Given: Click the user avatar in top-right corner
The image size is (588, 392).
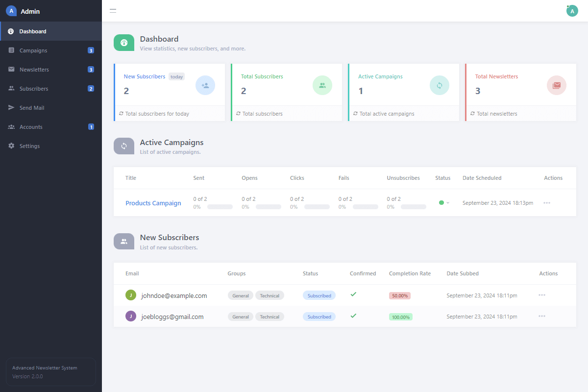Looking at the screenshot, I should coord(572,11).
